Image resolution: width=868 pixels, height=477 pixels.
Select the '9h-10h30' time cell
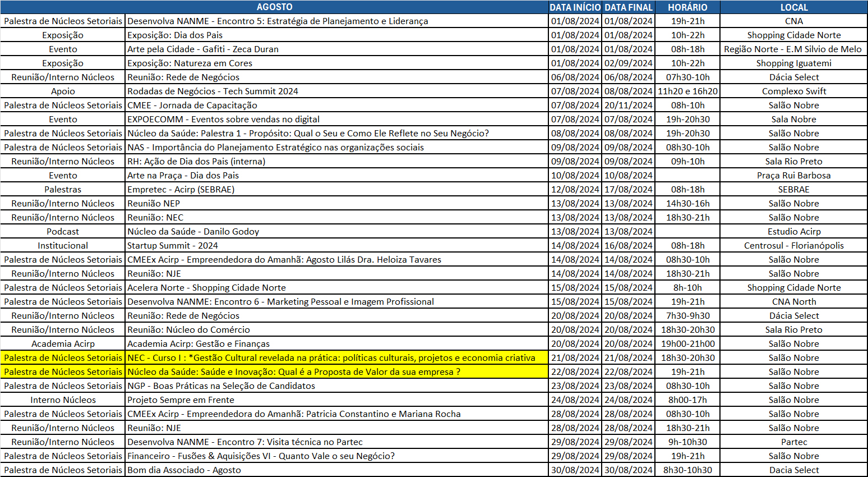pyautogui.click(x=687, y=442)
